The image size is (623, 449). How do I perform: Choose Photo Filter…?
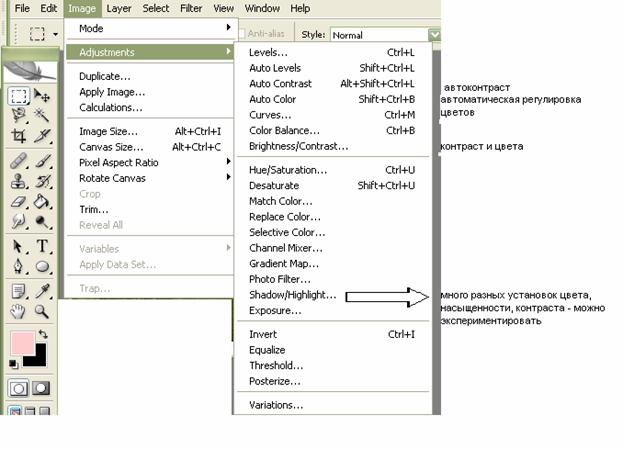tap(332, 279)
